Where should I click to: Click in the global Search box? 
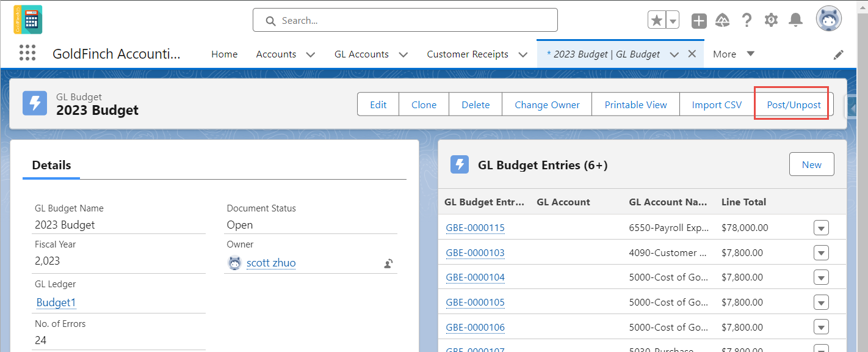405,20
